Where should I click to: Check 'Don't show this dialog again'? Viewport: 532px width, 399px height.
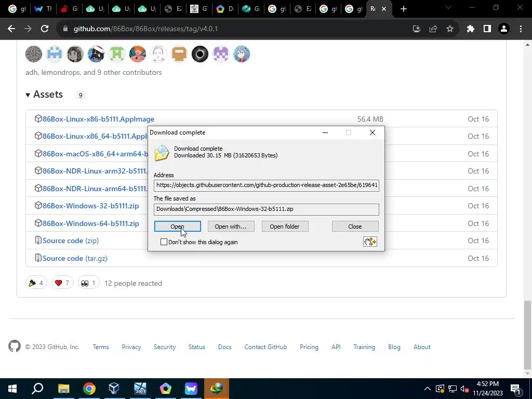click(x=164, y=242)
